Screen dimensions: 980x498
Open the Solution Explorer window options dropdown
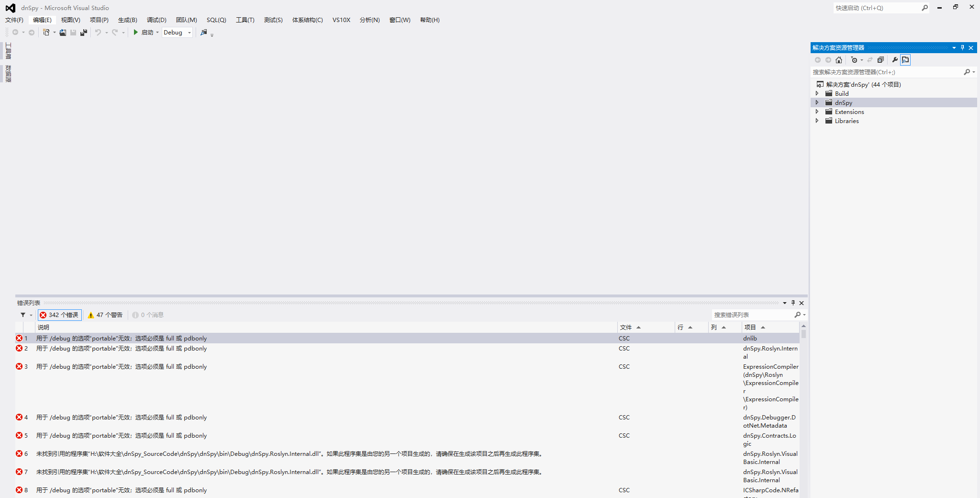pyautogui.click(x=954, y=47)
